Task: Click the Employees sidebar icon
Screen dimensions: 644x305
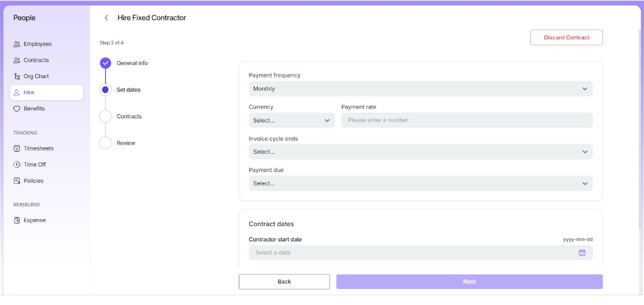Action: 17,44
